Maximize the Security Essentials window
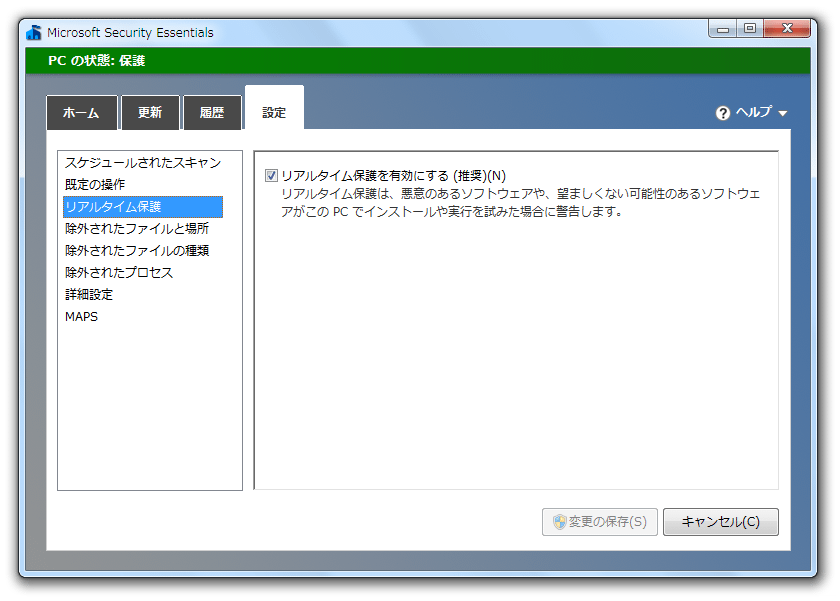This screenshot has height=601, width=840. click(x=750, y=28)
